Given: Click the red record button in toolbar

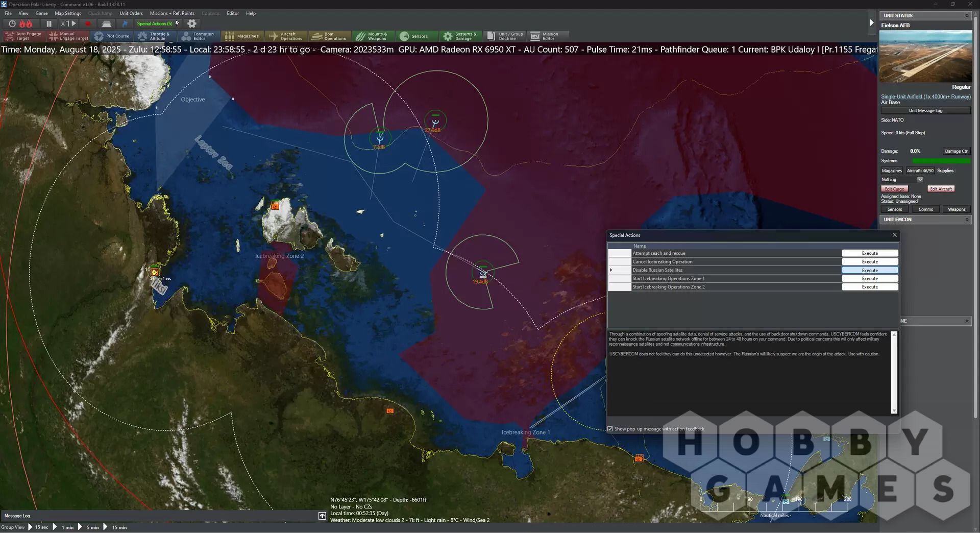Looking at the screenshot, I should [88, 23].
